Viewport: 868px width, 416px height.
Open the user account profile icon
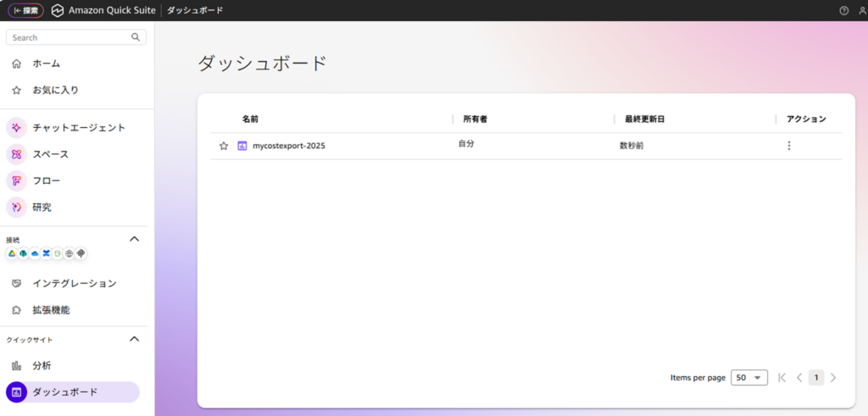tap(860, 11)
